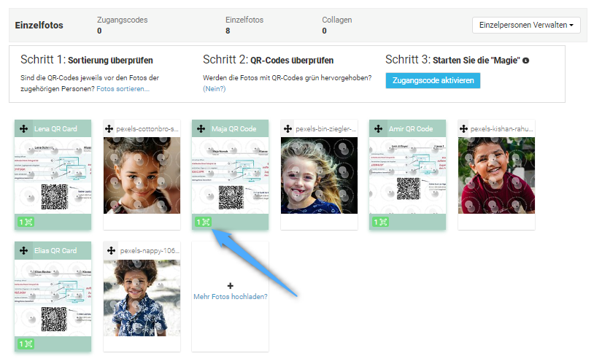Click the move handle on pexels-bin-ziegler photo
This screenshot has width=594, height=364.
coord(288,129)
